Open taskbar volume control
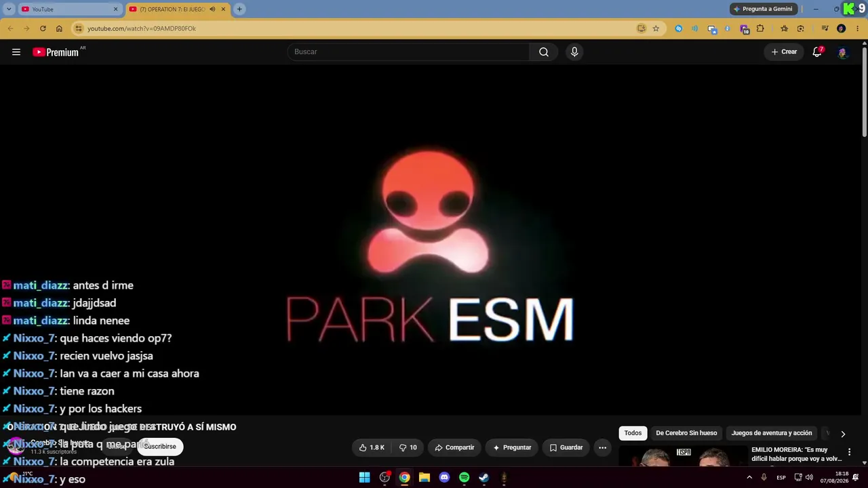Screen dimensions: 868x488 coord(809,478)
